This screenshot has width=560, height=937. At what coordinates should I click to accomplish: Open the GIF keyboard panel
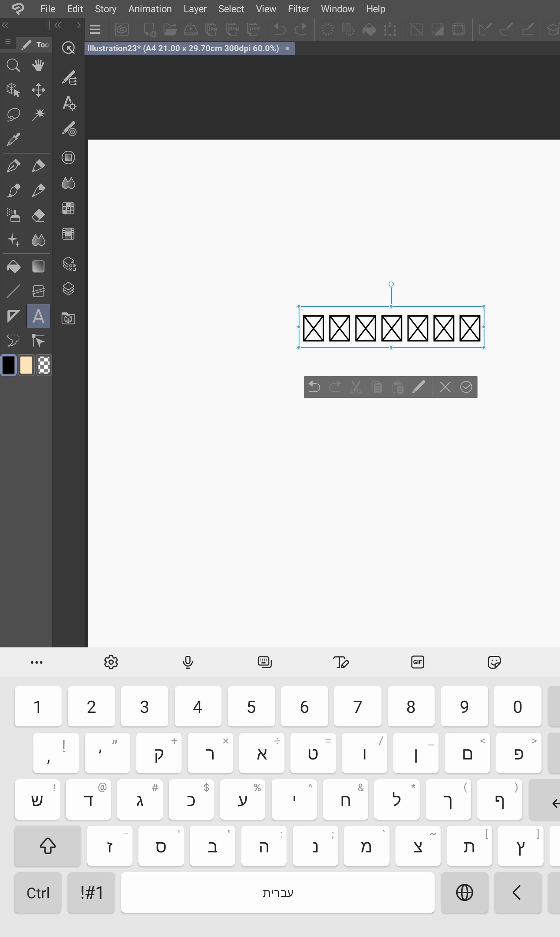(417, 662)
